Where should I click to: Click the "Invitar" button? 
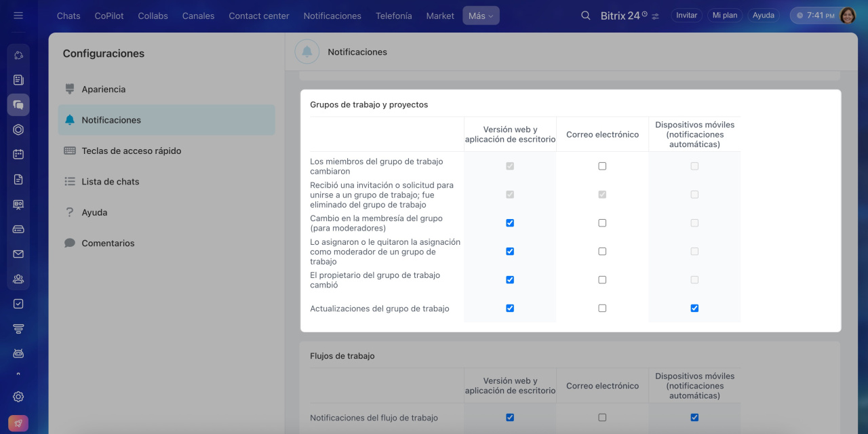tap(686, 16)
